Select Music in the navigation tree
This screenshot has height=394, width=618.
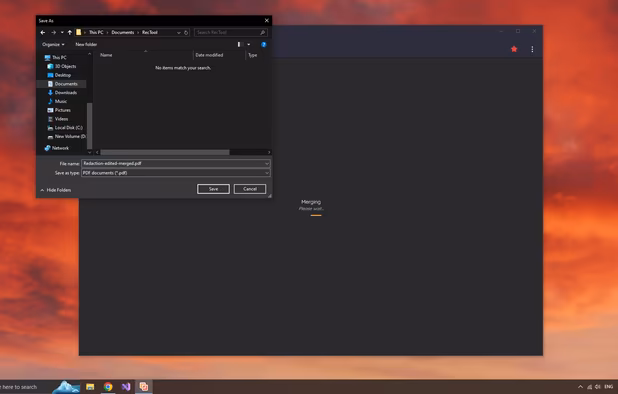click(x=58, y=101)
